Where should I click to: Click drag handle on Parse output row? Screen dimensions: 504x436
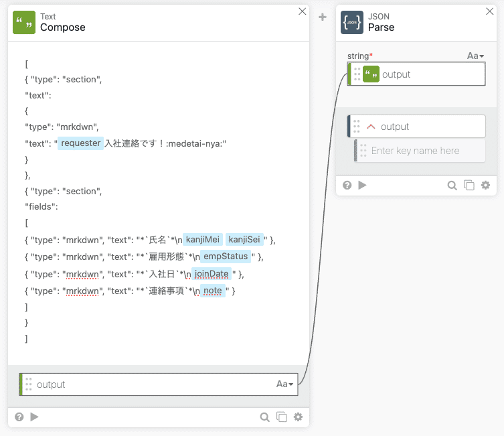[357, 127]
